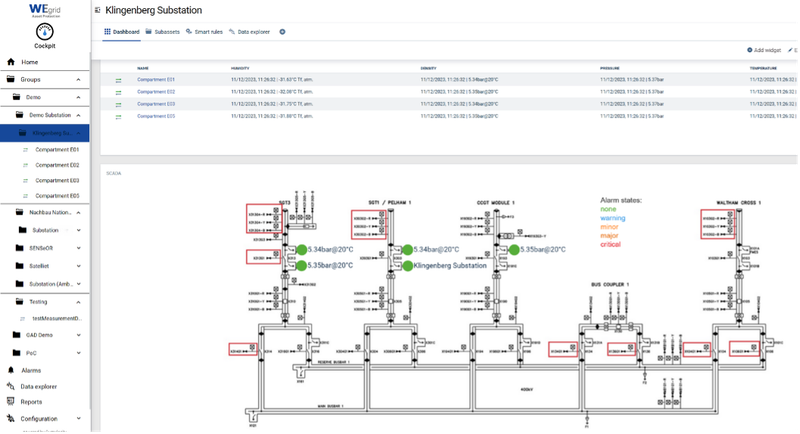This screenshot has height=434, width=800.
Task: Expand the GAD Demo group chevron
Action: coord(79,335)
